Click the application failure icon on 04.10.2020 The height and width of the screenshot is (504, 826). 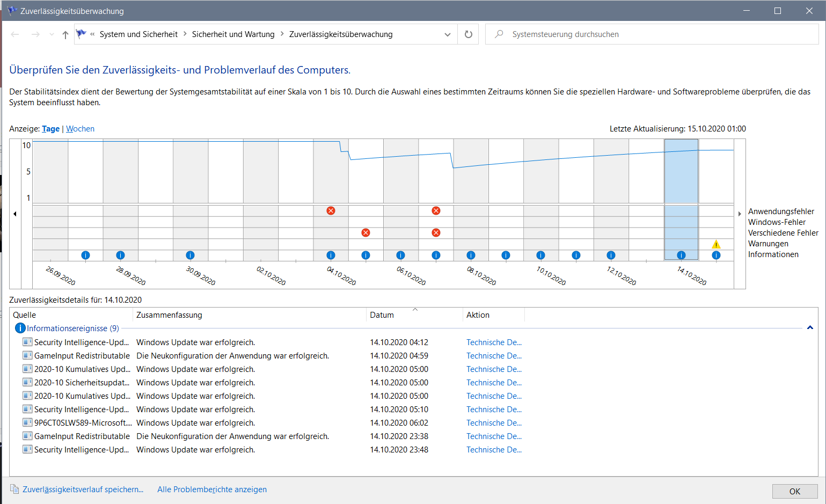(x=331, y=210)
